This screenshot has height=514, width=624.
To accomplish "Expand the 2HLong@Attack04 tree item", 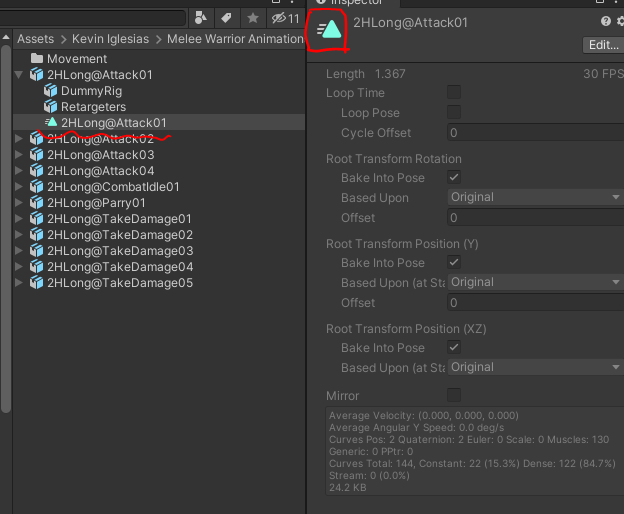I will [x=18, y=171].
